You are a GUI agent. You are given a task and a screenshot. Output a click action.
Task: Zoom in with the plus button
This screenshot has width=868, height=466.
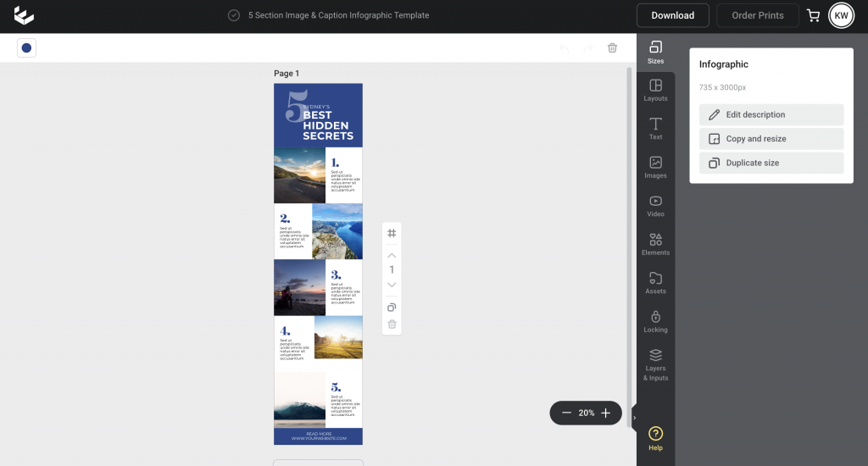coord(605,413)
